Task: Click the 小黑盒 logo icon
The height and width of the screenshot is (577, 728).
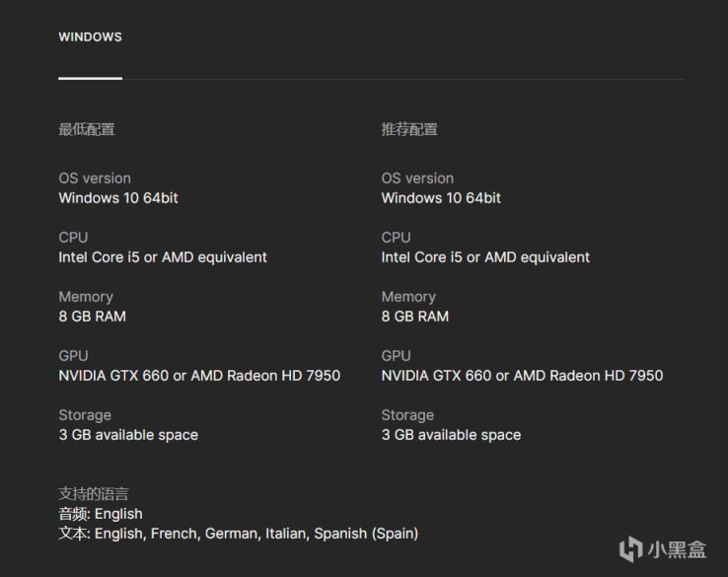Action: pyautogui.click(x=631, y=546)
